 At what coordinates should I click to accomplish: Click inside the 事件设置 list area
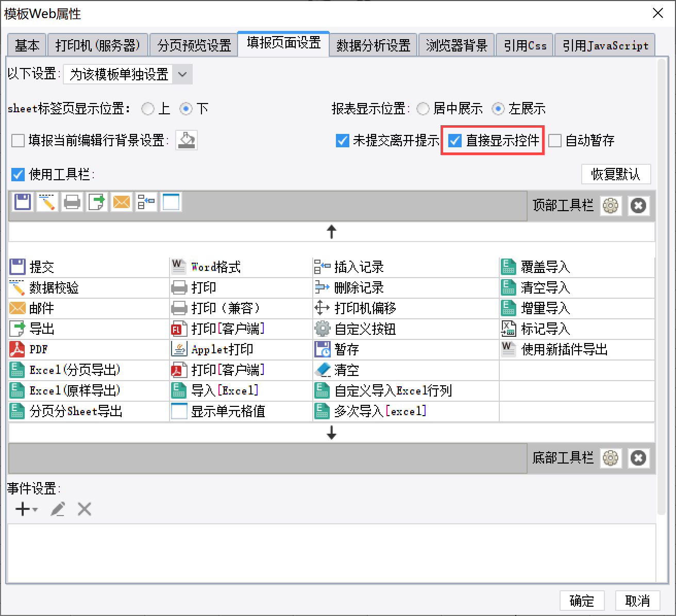pos(332,554)
